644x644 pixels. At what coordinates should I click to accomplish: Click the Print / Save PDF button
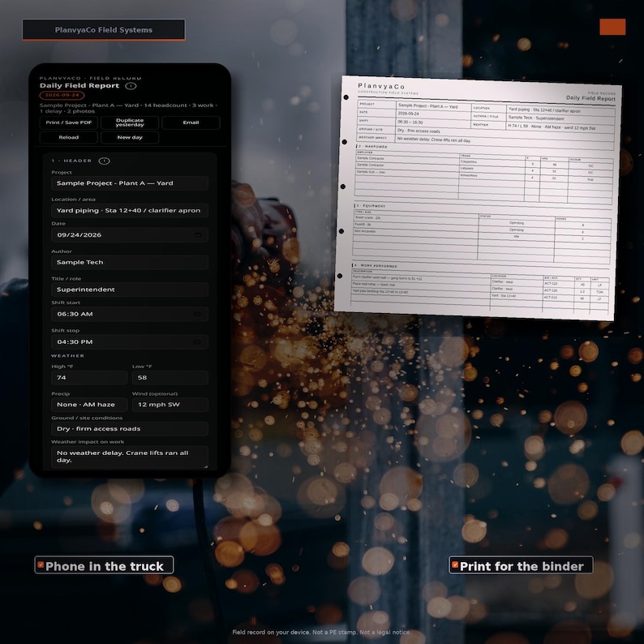click(69, 122)
